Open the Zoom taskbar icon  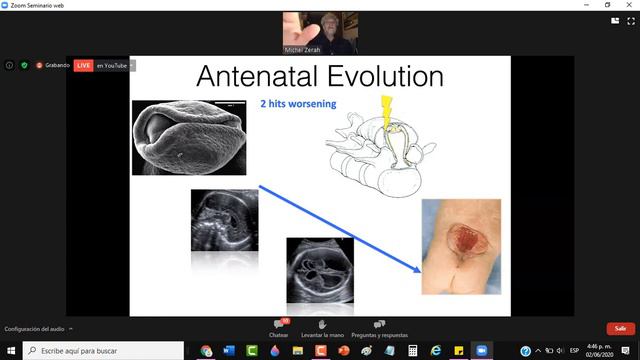coord(482,351)
